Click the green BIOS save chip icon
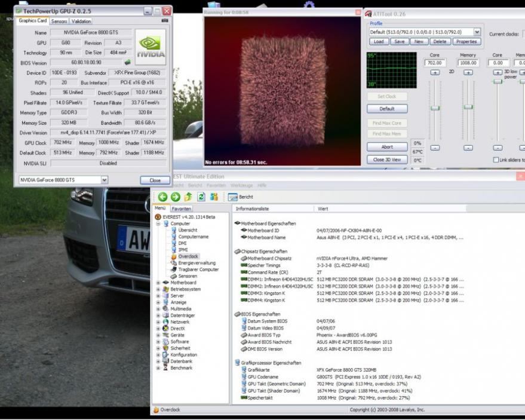Image resolution: width=525 pixels, height=420 pixels. click(127, 62)
